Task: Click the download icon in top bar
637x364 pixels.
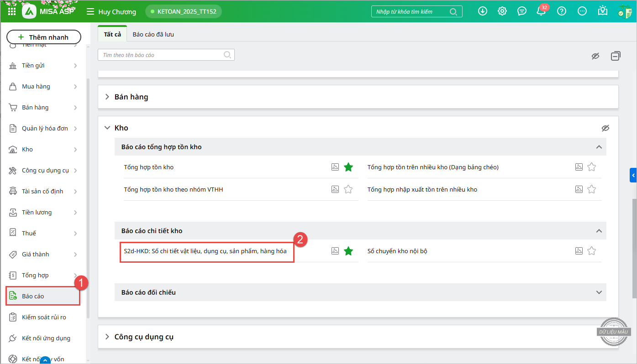Action: point(483,11)
